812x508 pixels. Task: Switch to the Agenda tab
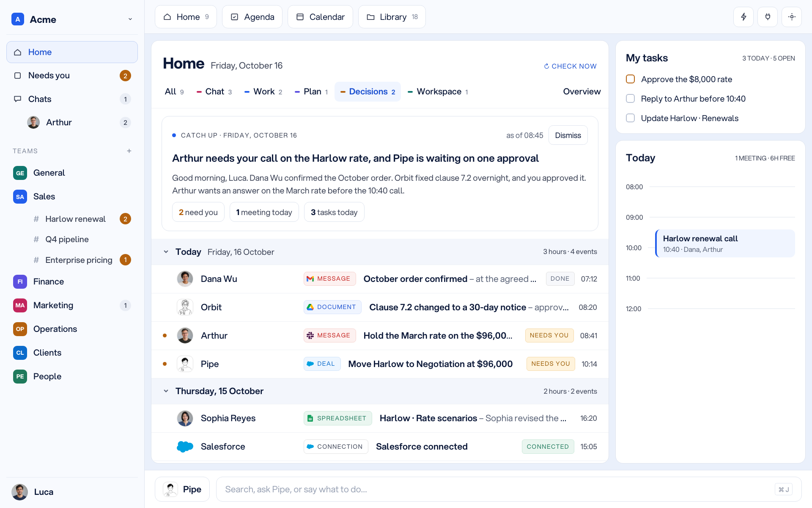click(x=252, y=17)
